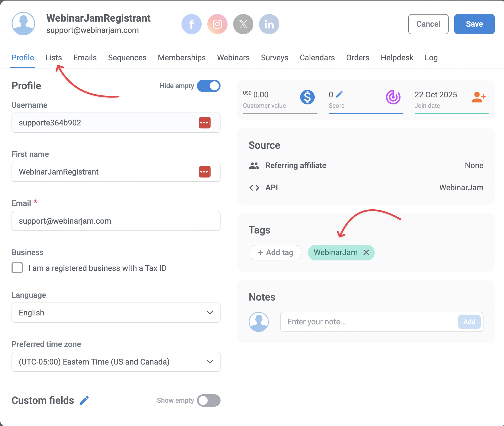Open the Language dropdown showing English
This screenshot has height=426, width=504.
[x=116, y=313]
